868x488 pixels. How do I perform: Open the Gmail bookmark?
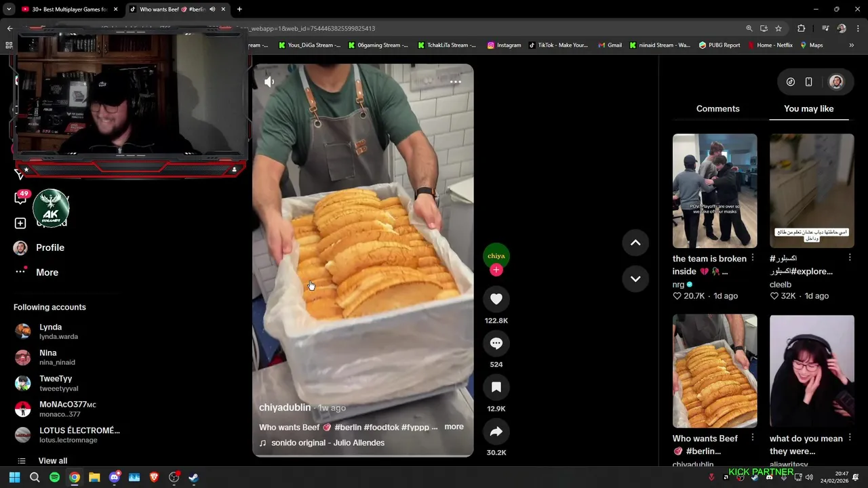pyautogui.click(x=610, y=45)
